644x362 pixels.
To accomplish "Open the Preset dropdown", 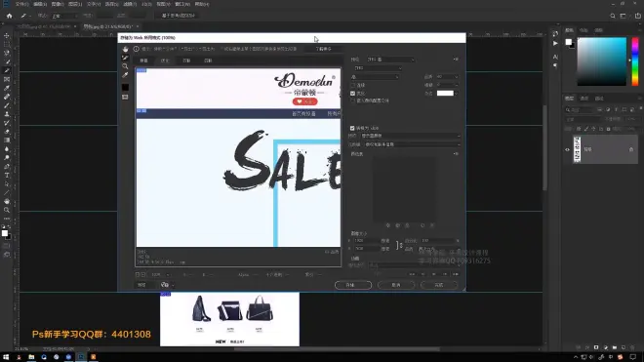I will click(390, 60).
